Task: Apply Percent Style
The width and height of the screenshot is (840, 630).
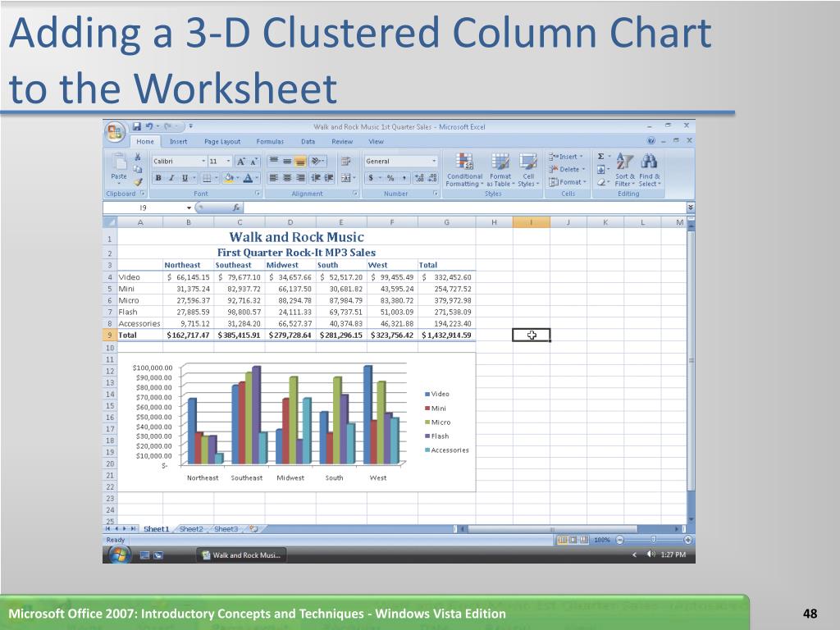Action: click(x=390, y=178)
